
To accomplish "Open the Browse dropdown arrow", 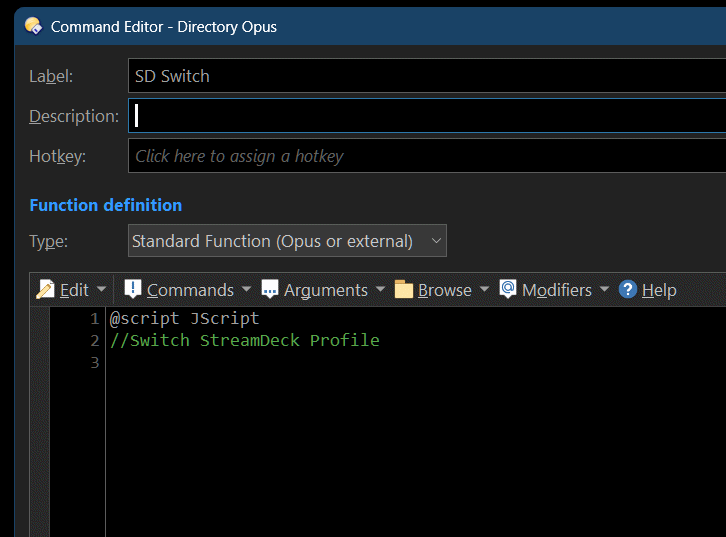I will coord(485,289).
